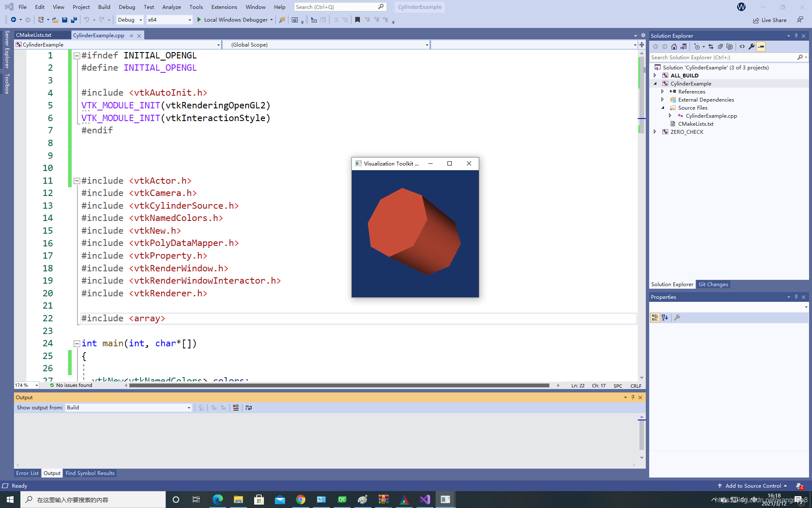Open the Analyze menu

point(171,7)
